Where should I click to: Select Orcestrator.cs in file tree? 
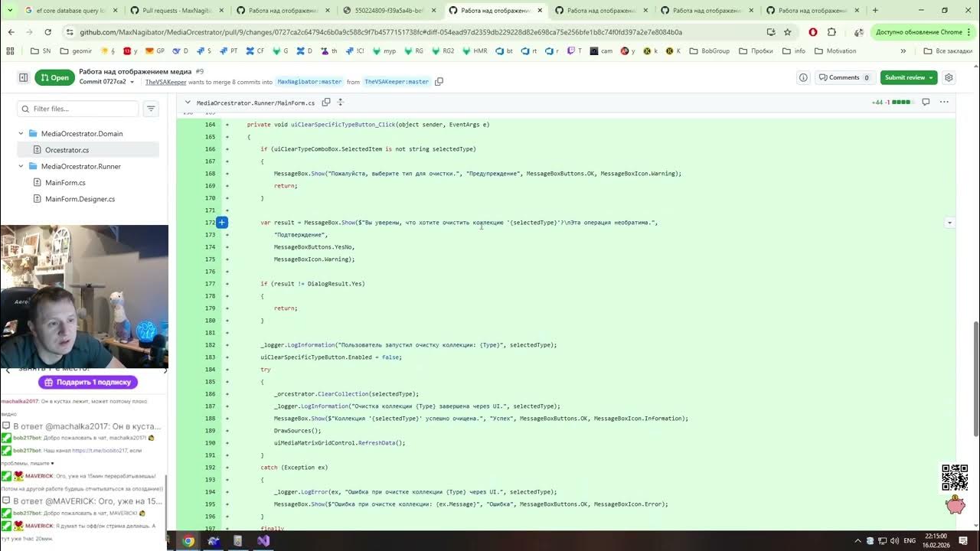tap(87, 150)
